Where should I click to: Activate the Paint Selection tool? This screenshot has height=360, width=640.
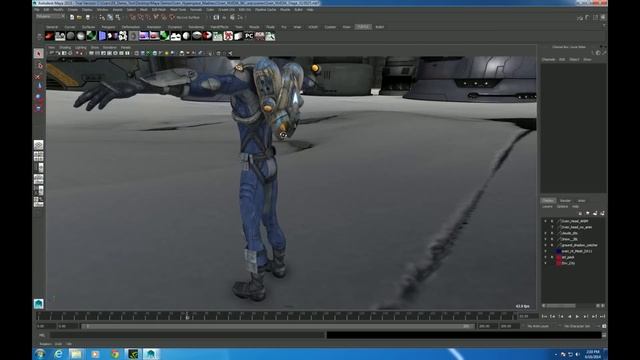tap(39, 76)
